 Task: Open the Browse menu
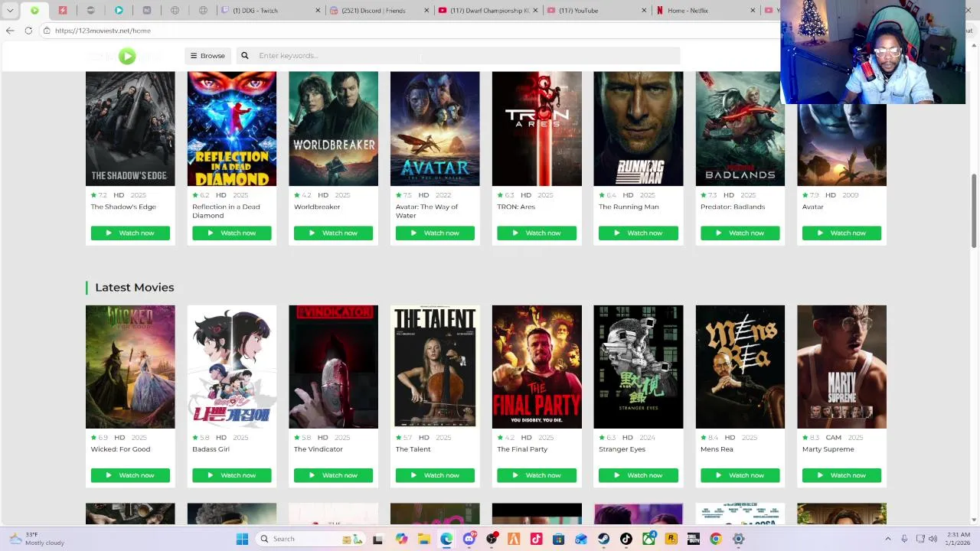click(x=207, y=56)
